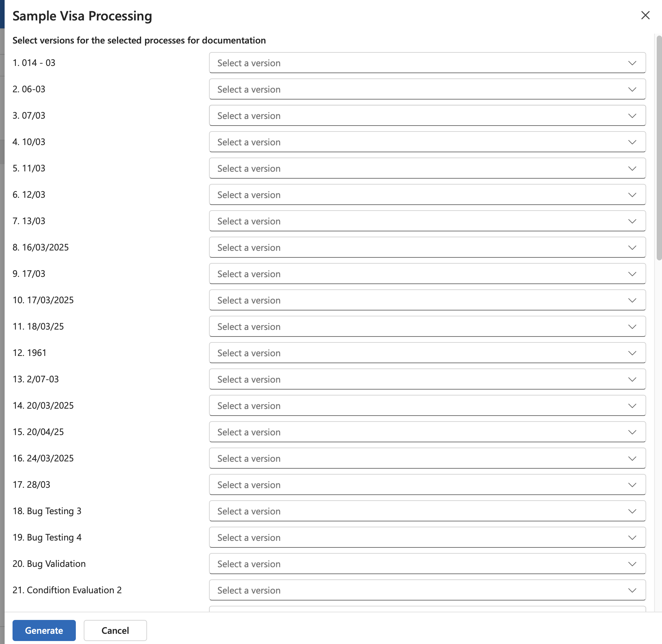The height and width of the screenshot is (644, 662).
Task: Click chevron arrow for 2/07-03 row
Action: (632, 379)
